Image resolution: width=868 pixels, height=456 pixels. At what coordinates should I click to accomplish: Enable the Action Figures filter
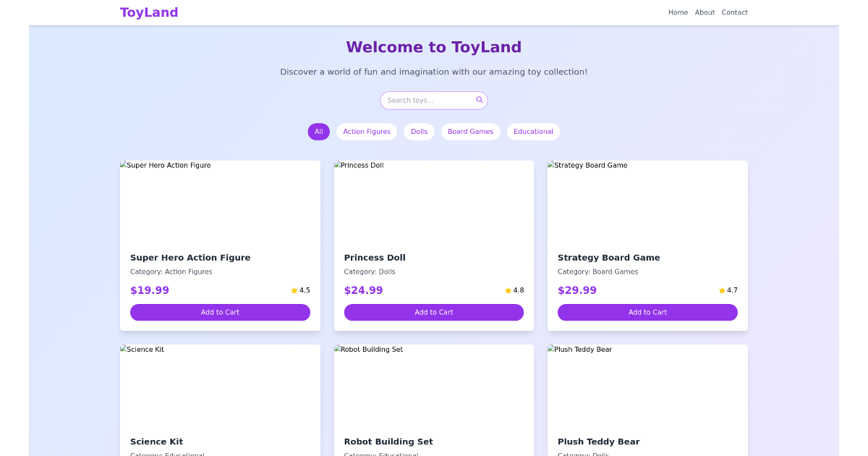367,132
